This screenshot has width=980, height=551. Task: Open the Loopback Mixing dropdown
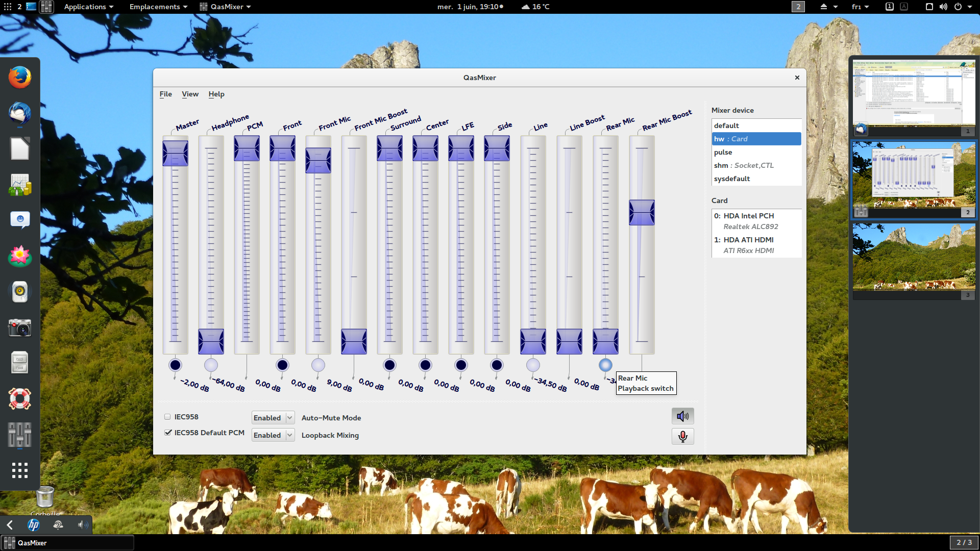tap(273, 435)
